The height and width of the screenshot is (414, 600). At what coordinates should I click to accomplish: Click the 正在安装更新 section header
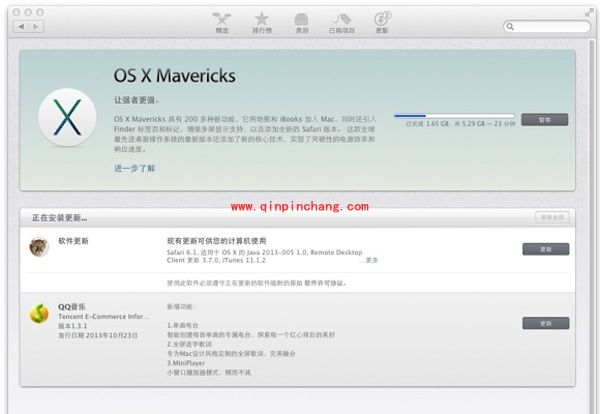(59, 218)
